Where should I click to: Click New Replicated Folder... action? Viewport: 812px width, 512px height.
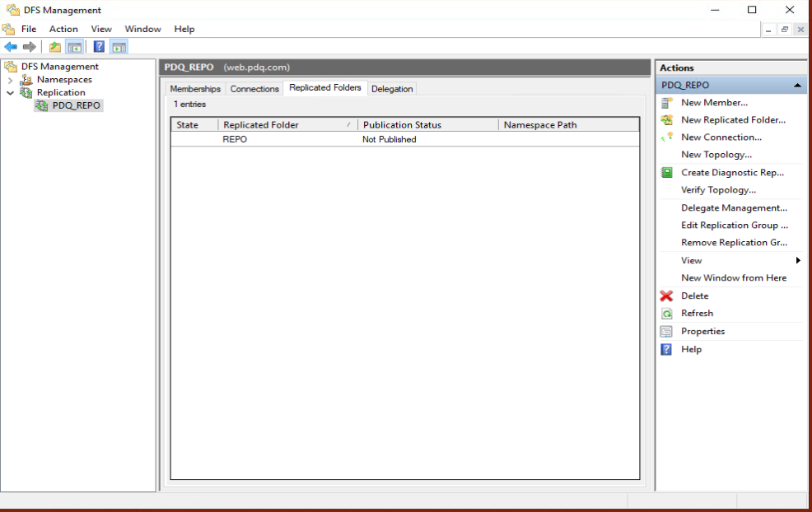[733, 120]
